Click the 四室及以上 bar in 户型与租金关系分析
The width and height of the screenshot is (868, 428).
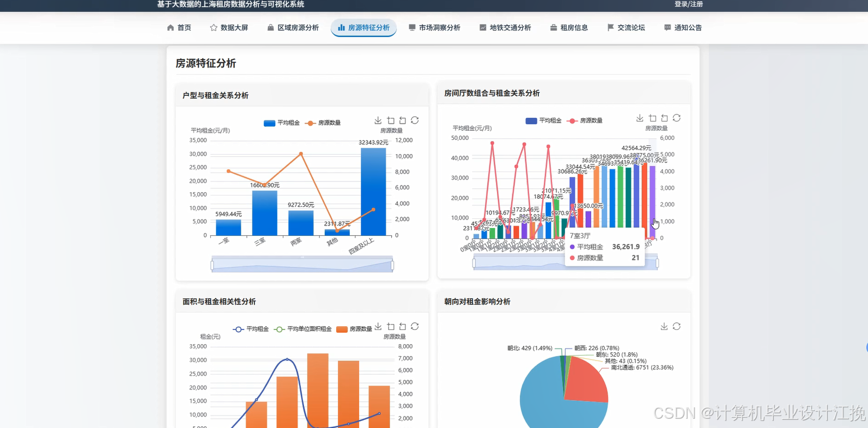[x=373, y=192]
